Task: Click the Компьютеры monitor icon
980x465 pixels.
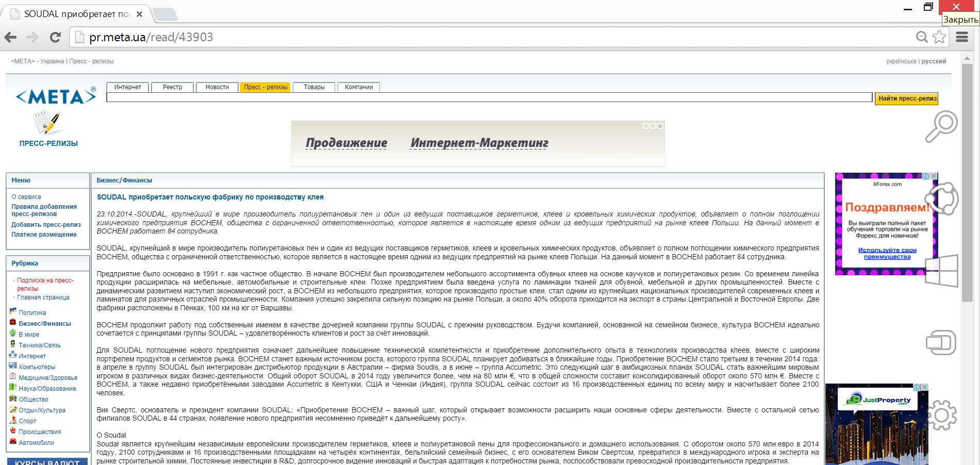Action: click(x=13, y=366)
